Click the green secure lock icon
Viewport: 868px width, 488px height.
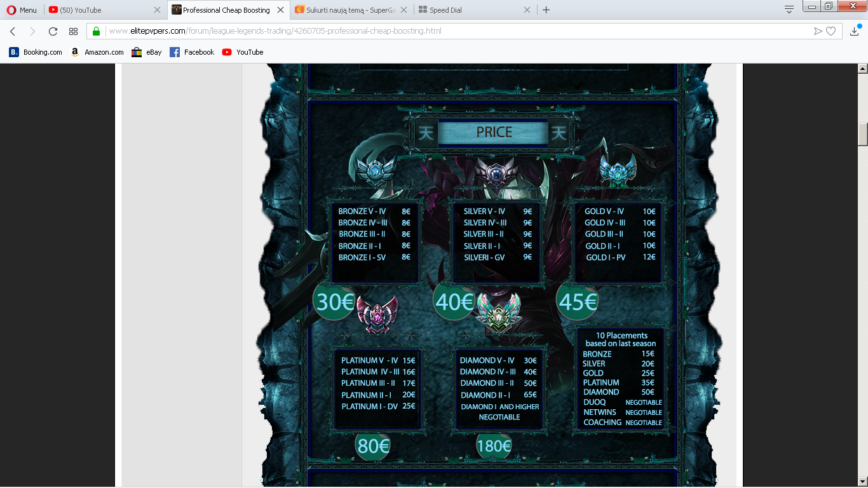pyautogui.click(x=97, y=31)
